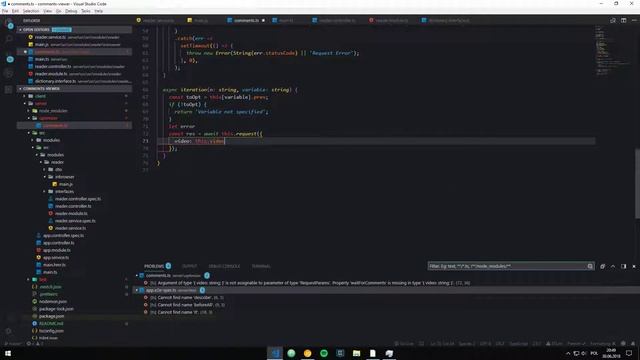The image size is (640, 360).
Task: Open README.md in file tree
Action: tap(51, 324)
